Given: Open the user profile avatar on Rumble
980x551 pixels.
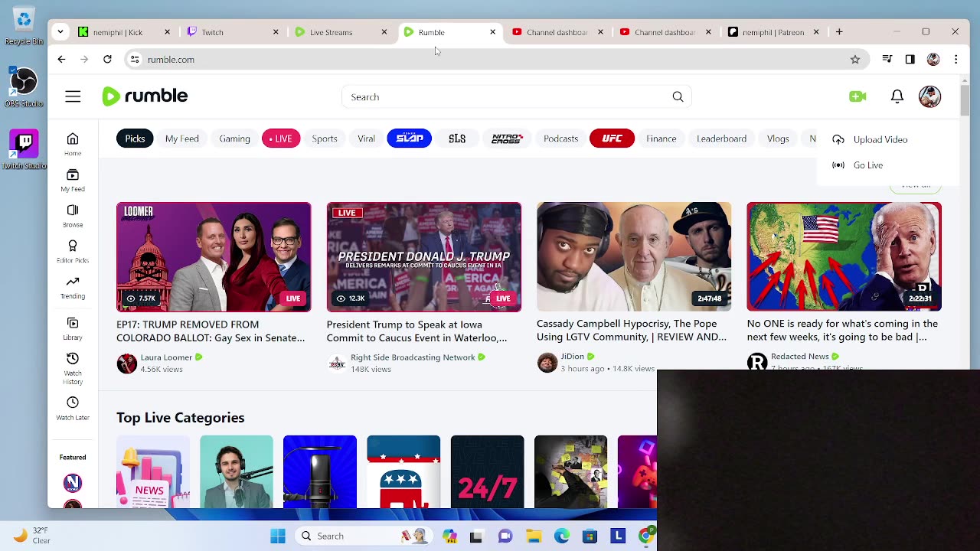Looking at the screenshot, I should point(929,96).
